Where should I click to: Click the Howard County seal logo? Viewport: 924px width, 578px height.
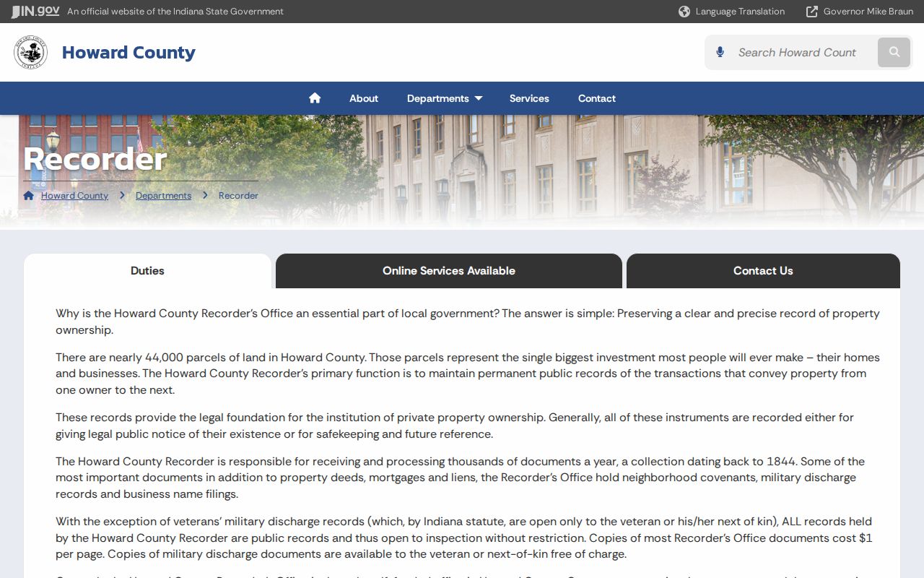[x=30, y=53]
